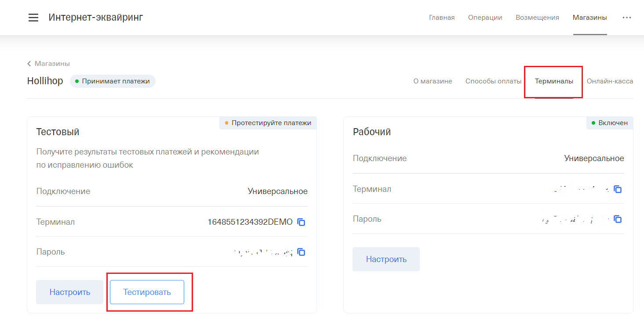The height and width of the screenshot is (327, 644).
Task: Go back via the Магазины chevron icon
Action: (x=29, y=64)
